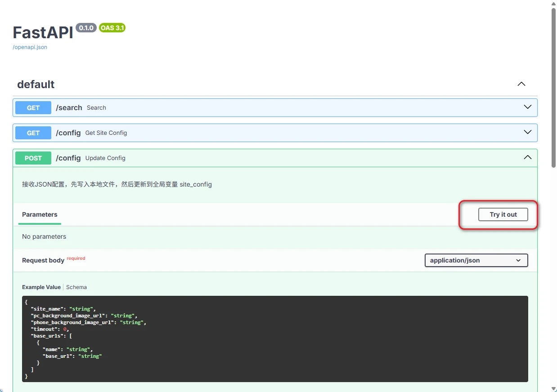Collapse the POST /config endpoint chevron
This screenshot has height=392, width=557.
tap(527, 158)
